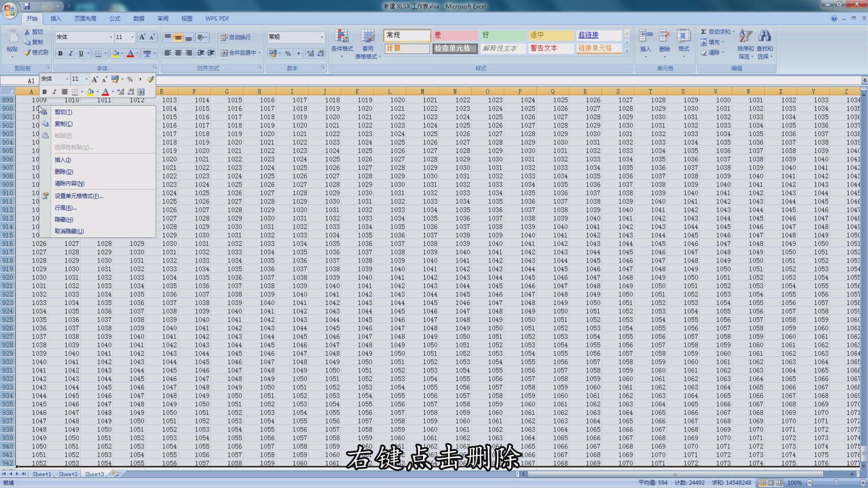
Task: Click the Office button logo
Action: pyautogui.click(x=9, y=10)
